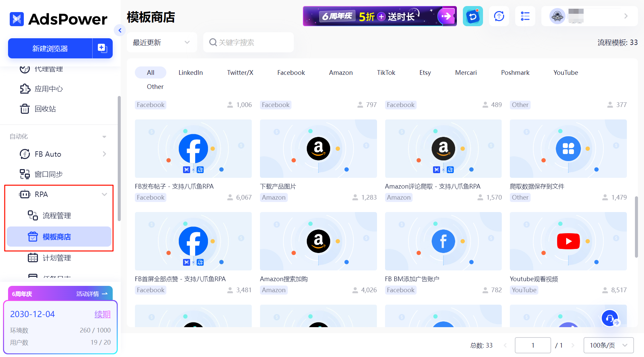Screen dimensions: 644x357
Task: Open 应用中心 puzzle icon
Action: click(x=25, y=89)
